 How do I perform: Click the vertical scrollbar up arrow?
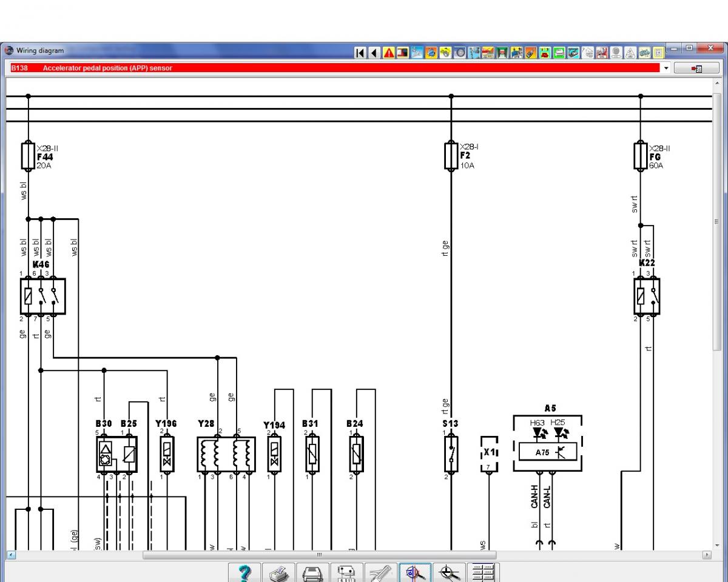[716, 82]
